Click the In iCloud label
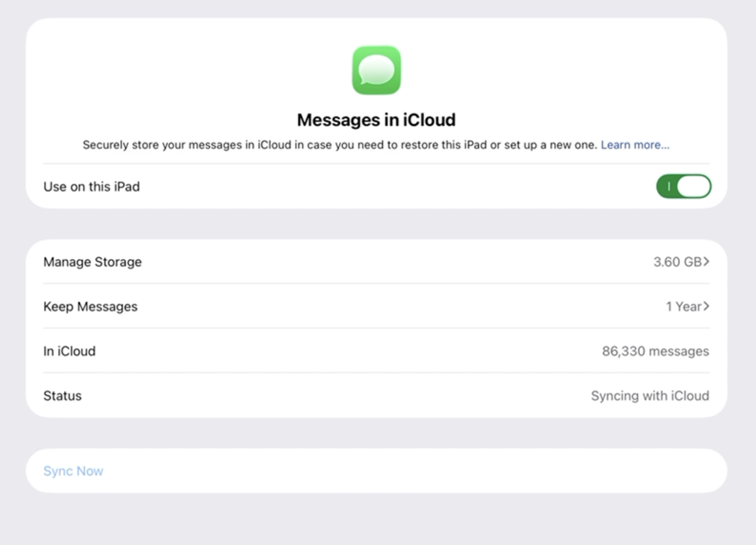Screen dimensions: 756x545 point(69,351)
